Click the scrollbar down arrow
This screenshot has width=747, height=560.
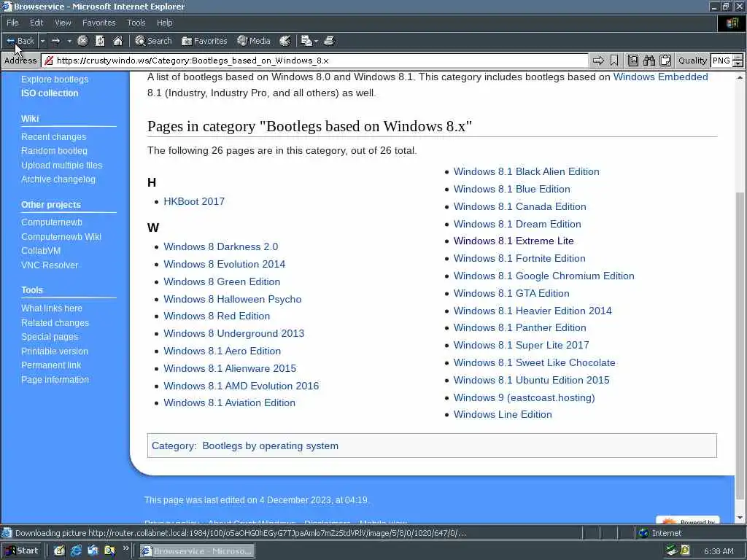pyautogui.click(x=740, y=518)
